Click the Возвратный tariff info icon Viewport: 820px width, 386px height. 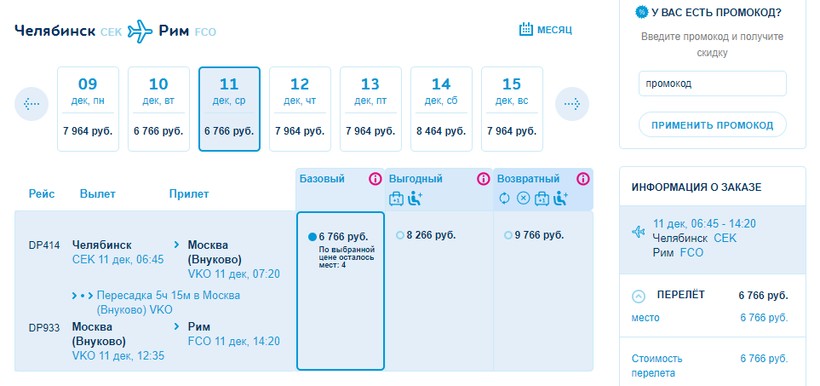pyautogui.click(x=583, y=179)
